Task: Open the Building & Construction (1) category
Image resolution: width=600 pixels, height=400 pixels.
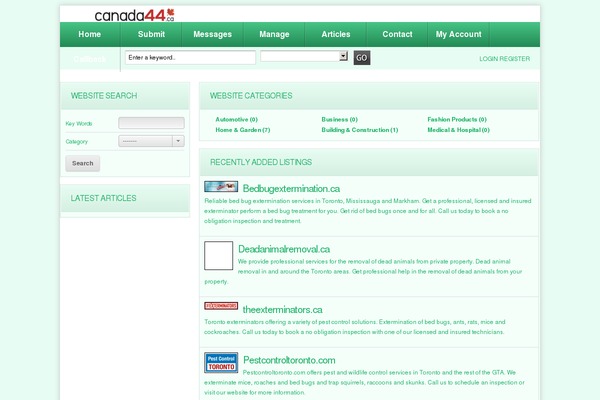Action: tap(360, 130)
